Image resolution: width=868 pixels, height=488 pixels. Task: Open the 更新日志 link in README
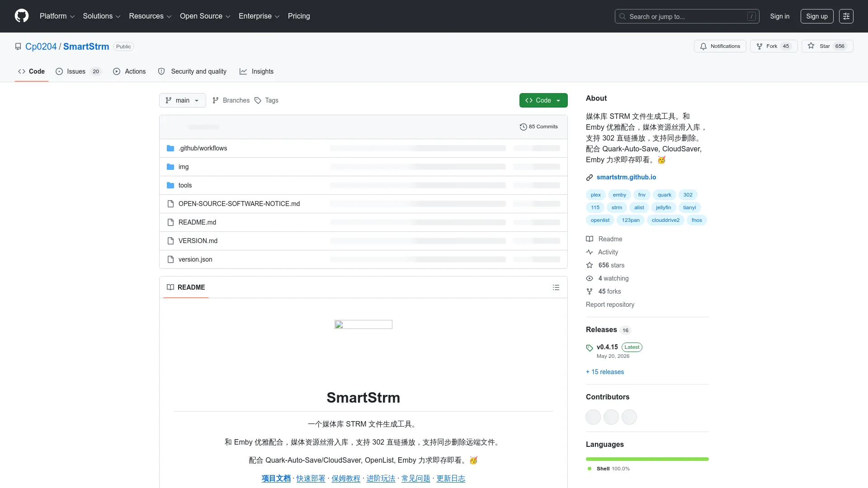point(451,479)
